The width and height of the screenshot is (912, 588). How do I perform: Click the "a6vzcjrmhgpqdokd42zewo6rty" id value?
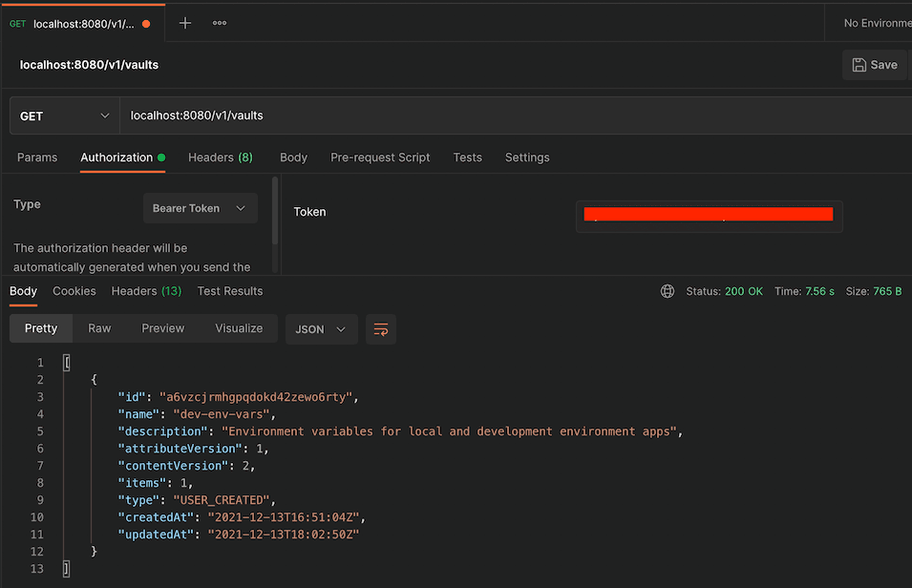(x=256, y=397)
